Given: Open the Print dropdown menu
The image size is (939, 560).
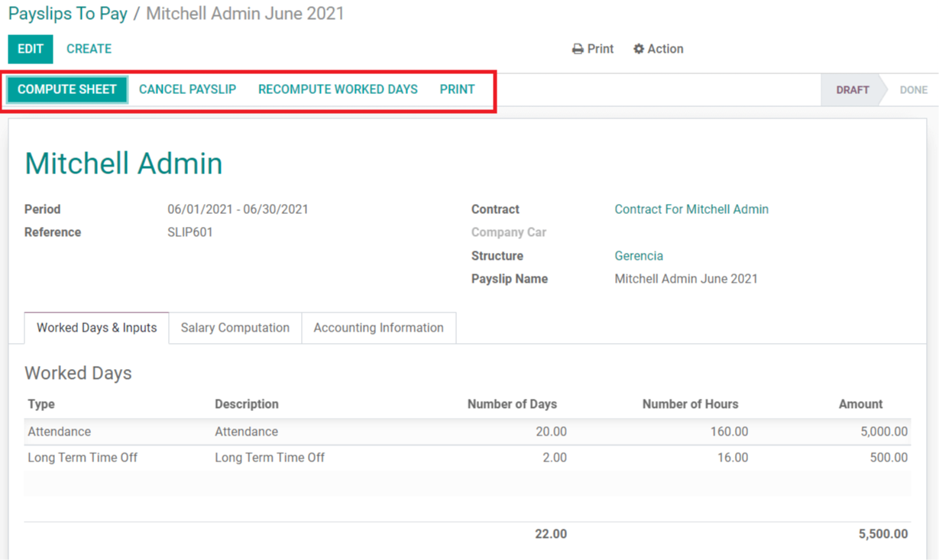Looking at the screenshot, I should coord(593,49).
